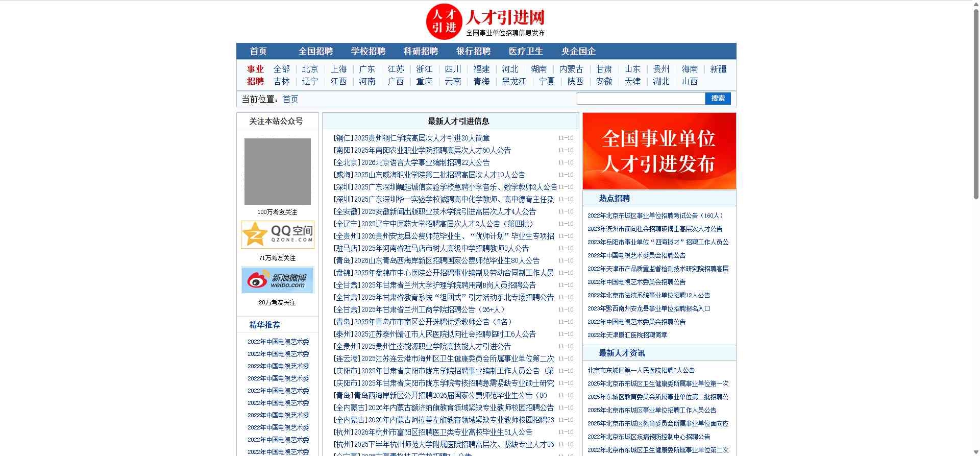Image resolution: width=980 pixels, height=456 pixels.
Task: Click the red 人才引进网 site logo
Action: point(485,21)
